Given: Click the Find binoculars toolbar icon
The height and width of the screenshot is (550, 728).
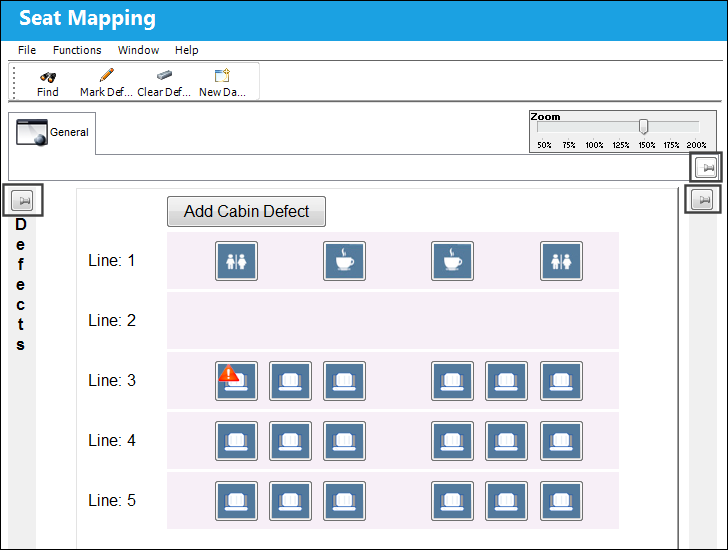Looking at the screenshot, I should click(x=48, y=77).
